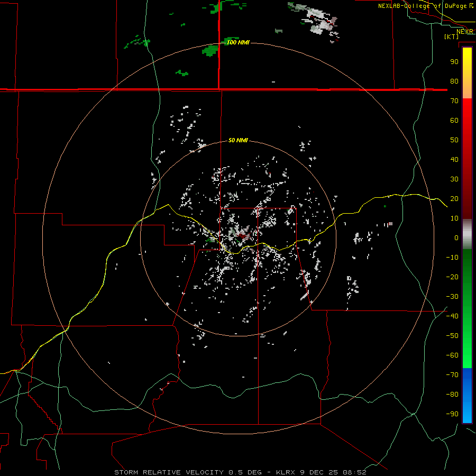Click the 100 NMI range ring label
476x476 pixels.
click(239, 42)
